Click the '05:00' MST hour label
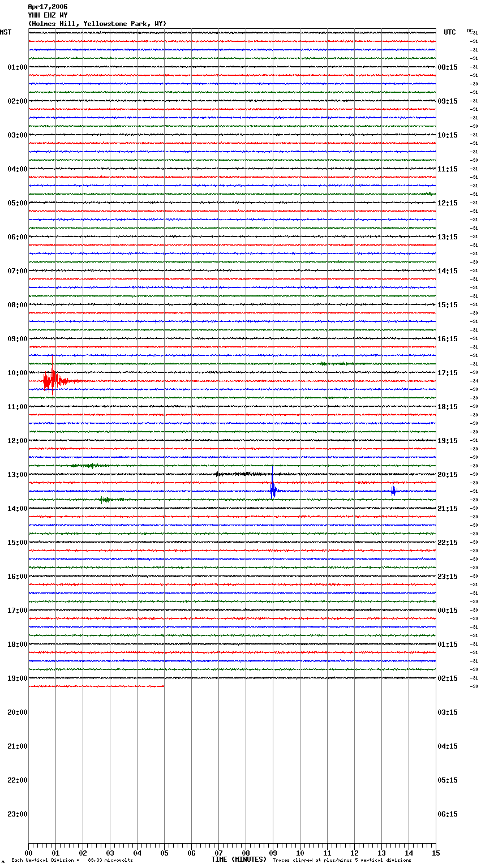This screenshot has width=481, height=868. (18, 203)
